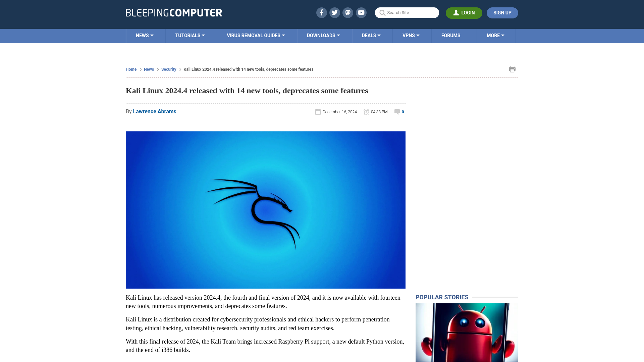The image size is (644, 362).
Task: Open the Facebook social media icon
Action: tap(321, 12)
